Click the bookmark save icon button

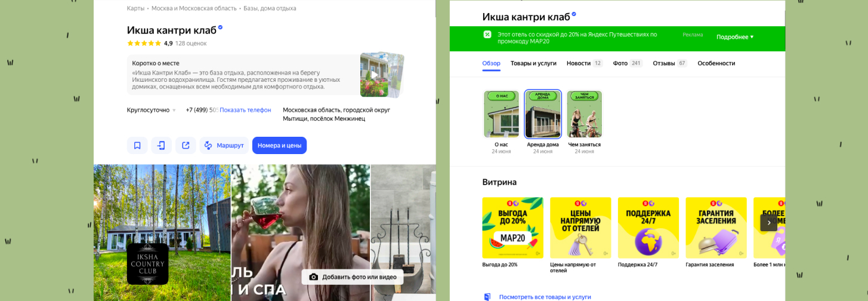click(x=137, y=145)
